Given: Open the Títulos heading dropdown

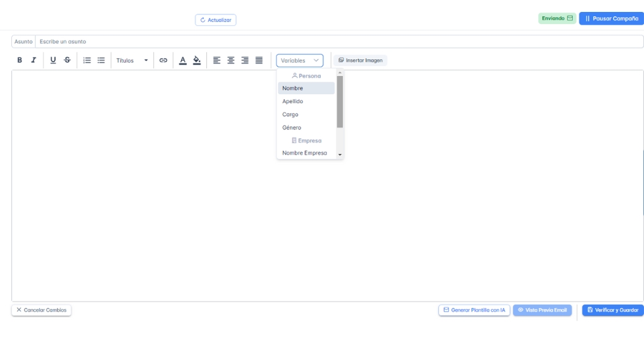Looking at the screenshot, I should [132, 60].
